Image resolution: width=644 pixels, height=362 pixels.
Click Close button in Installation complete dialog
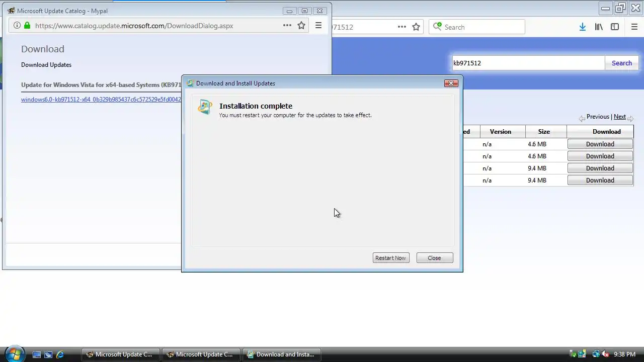click(x=435, y=258)
